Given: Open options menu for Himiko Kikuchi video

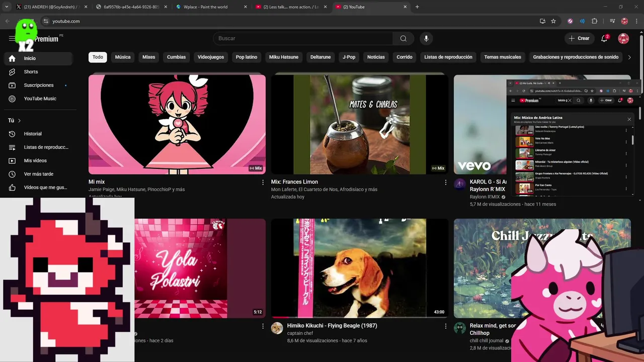Looking at the screenshot, I should click(445, 326).
